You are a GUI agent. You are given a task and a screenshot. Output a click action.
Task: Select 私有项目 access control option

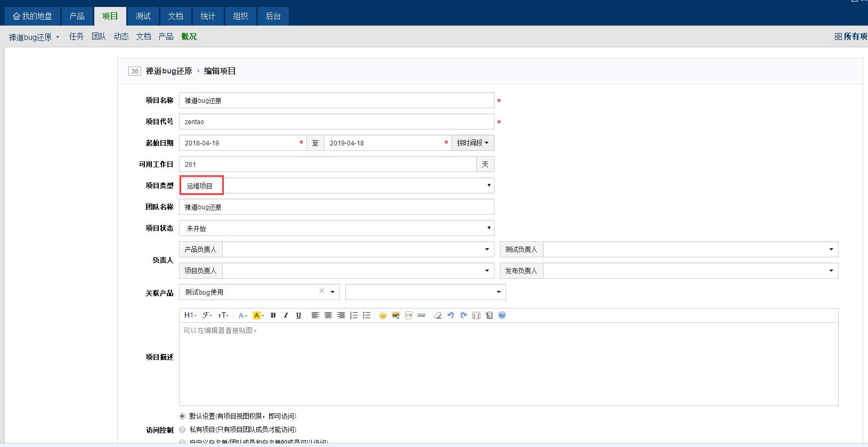[182, 429]
